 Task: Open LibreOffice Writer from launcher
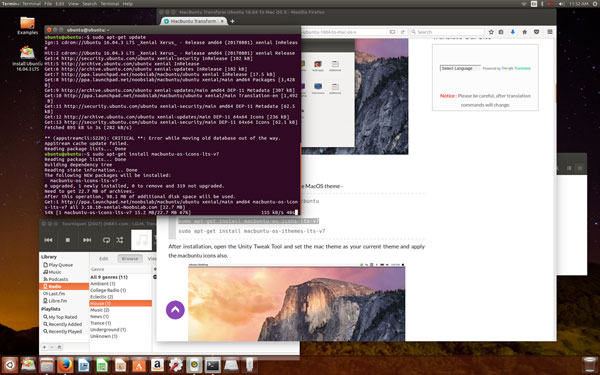point(84,365)
